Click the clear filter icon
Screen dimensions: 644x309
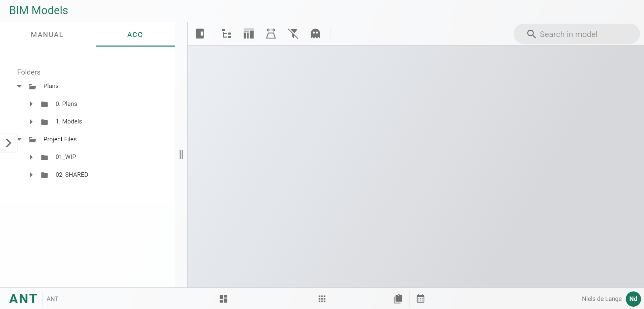coord(293,34)
